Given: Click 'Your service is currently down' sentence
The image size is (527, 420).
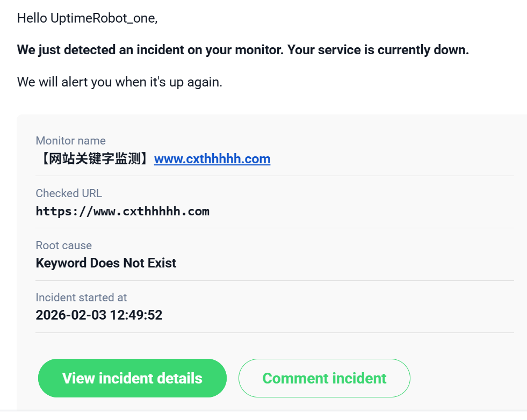Looking at the screenshot, I should (378, 50).
